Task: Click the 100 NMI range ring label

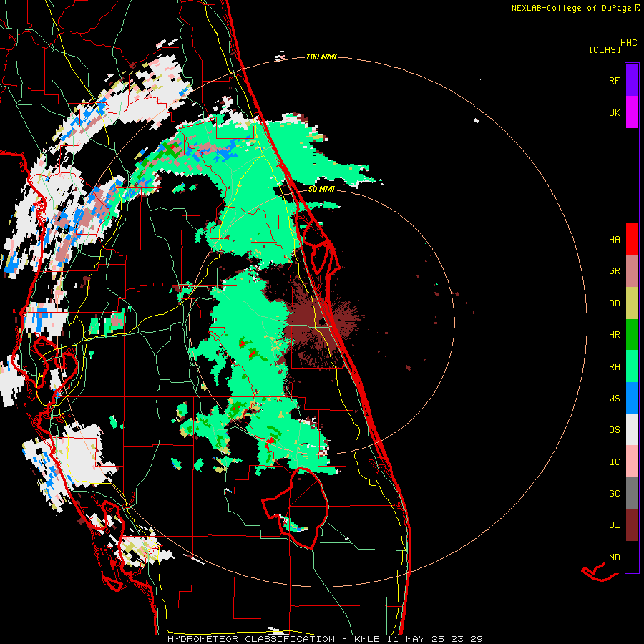Action: click(x=321, y=57)
